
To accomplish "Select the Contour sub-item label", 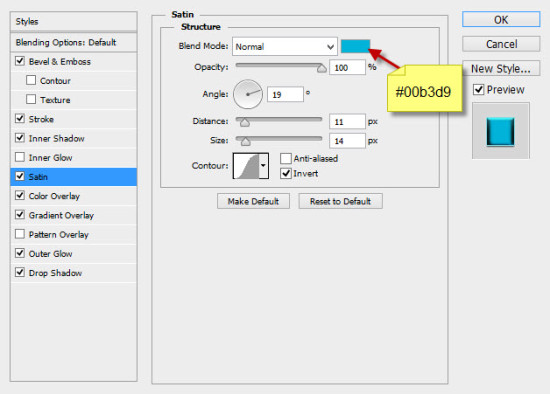I will coord(55,81).
